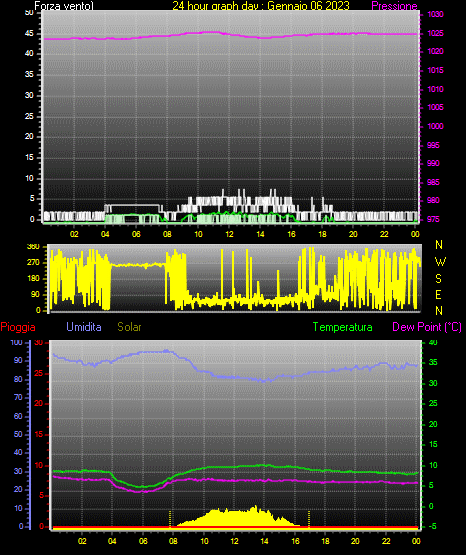
Task: Click the 1000 pressure axis value
Action: point(435,126)
